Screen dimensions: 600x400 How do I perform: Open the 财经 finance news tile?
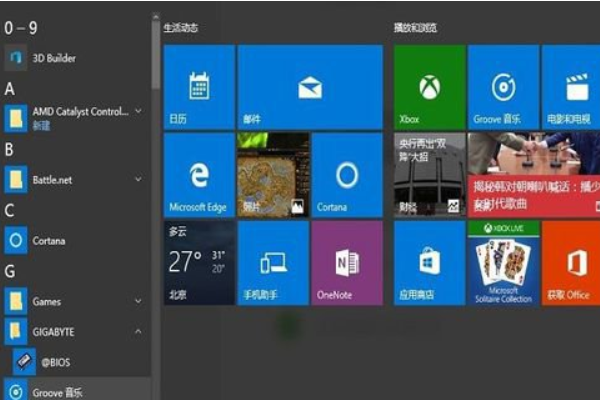pos(430,175)
